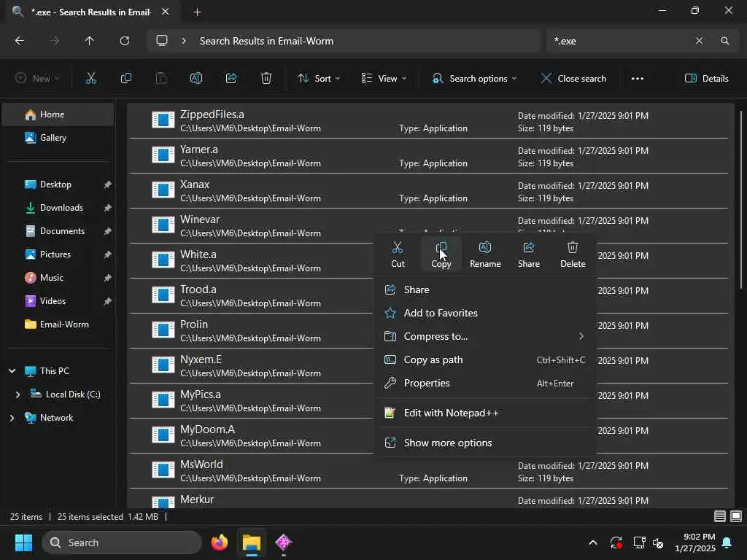The image size is (747, 560).
Task: Select Share entry in context menu list
Action: (485, 289)
